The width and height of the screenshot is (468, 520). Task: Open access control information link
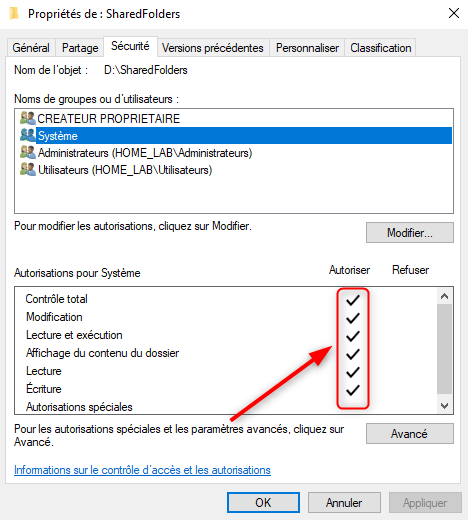pyautogui.click(x=142, y=470)
